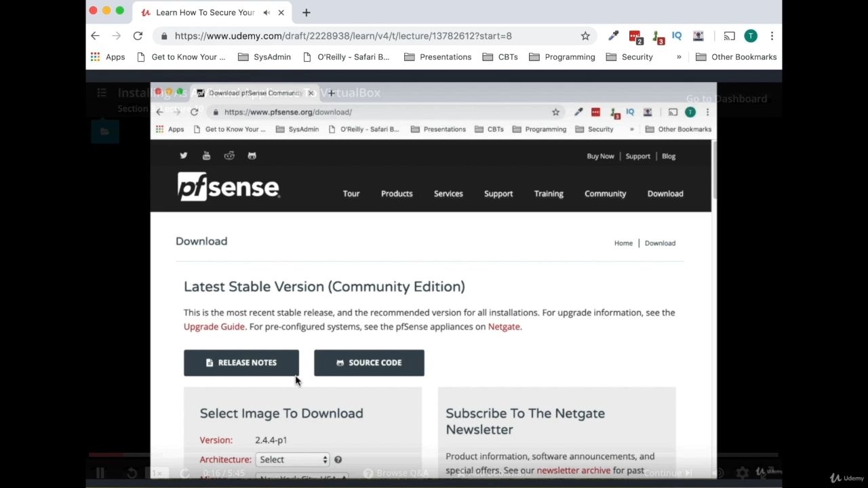Open Download in pfSense main navigation

click(665, 194)
